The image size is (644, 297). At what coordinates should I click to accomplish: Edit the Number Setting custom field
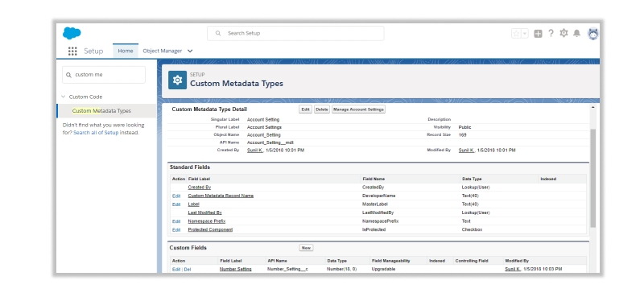point(176,270)
